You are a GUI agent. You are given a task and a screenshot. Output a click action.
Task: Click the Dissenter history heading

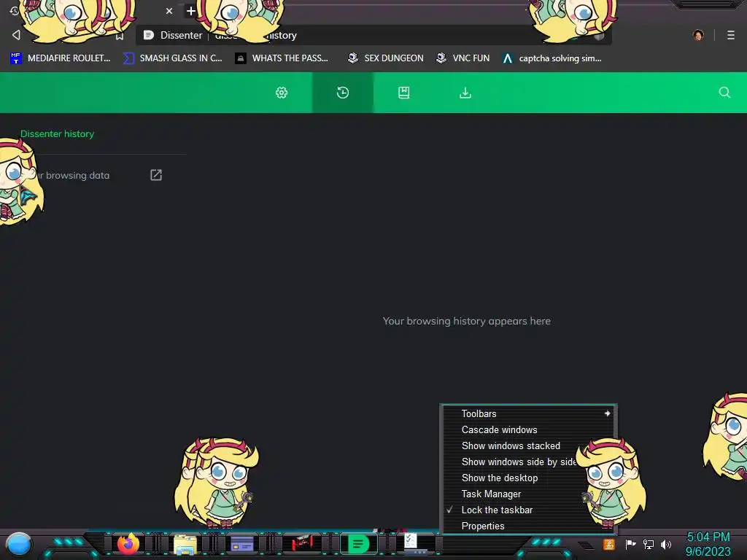(x=57, y=134)
